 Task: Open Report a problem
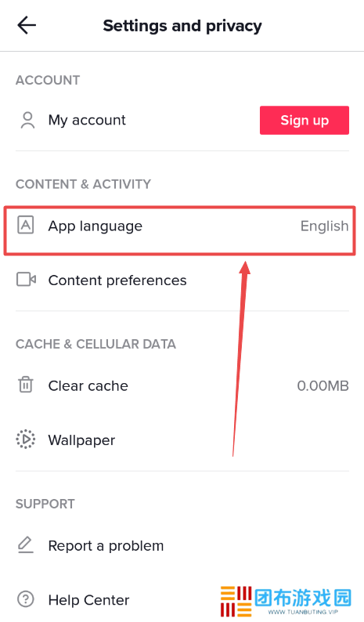coord(182,545)
